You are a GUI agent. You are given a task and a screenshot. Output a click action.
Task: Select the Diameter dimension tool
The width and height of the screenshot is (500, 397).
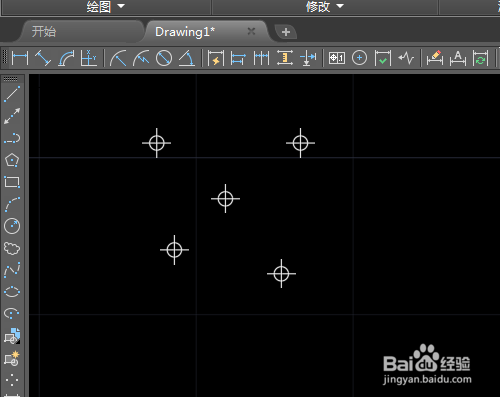(164, 58)
